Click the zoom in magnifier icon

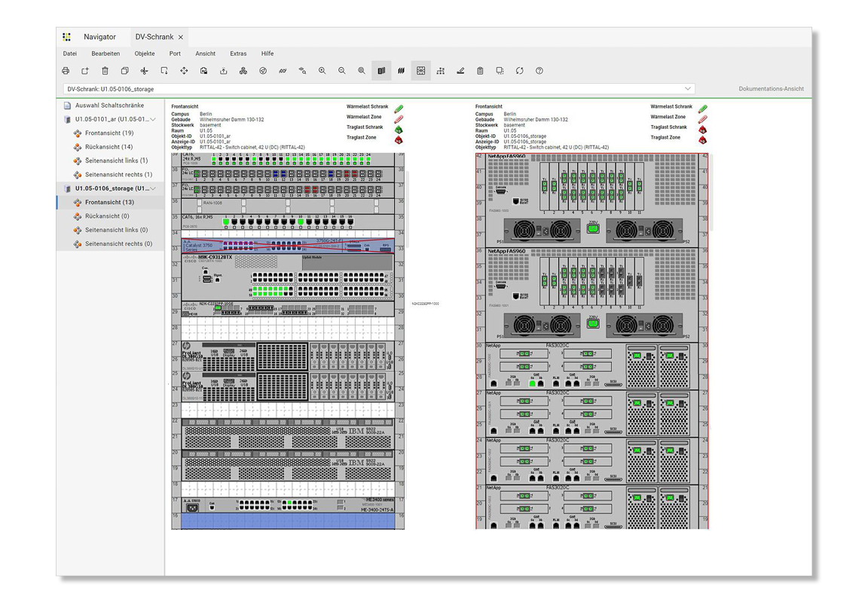pos(322,71)
